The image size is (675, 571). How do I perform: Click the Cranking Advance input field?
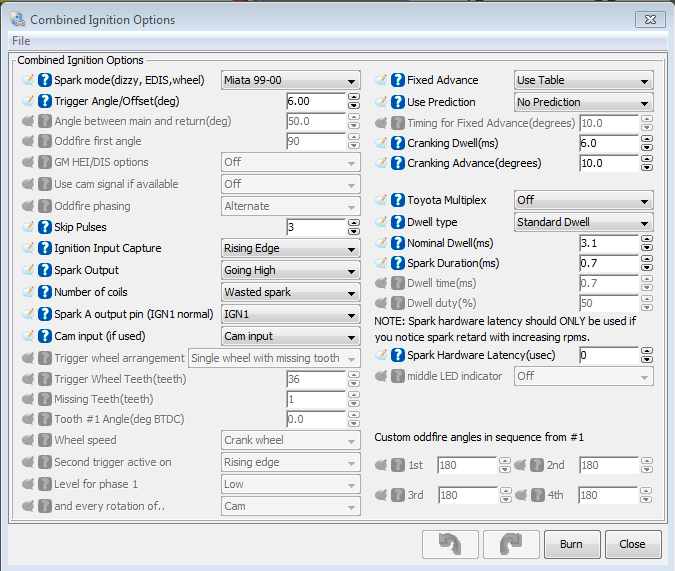click(x=607, y=164)
